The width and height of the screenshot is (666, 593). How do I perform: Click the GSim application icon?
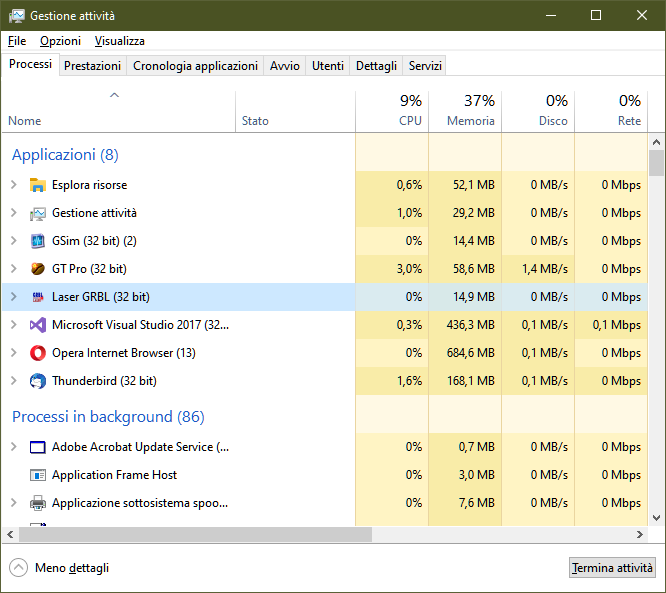tap(37, 241)
